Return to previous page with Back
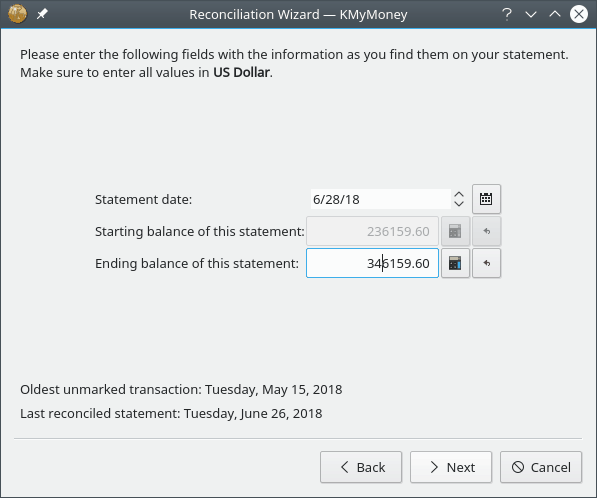This screenshot has width=597, height=498. (361, 467)
